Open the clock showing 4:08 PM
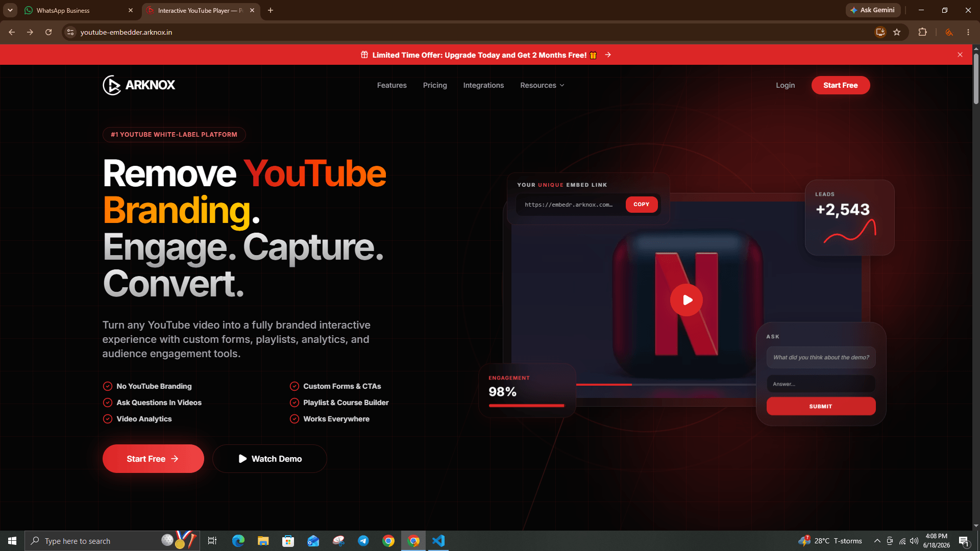The width and height of the screenshot is (980, 551). 937,541
